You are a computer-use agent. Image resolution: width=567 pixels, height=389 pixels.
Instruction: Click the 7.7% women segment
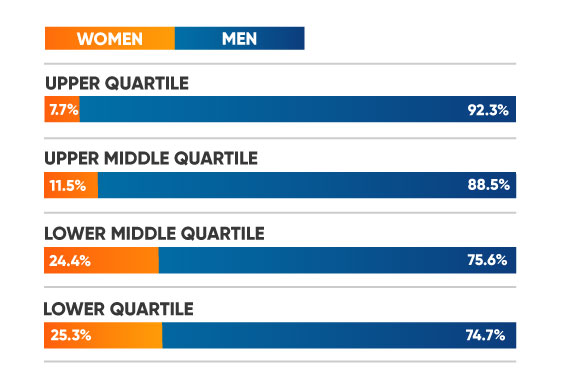[62, 109]
